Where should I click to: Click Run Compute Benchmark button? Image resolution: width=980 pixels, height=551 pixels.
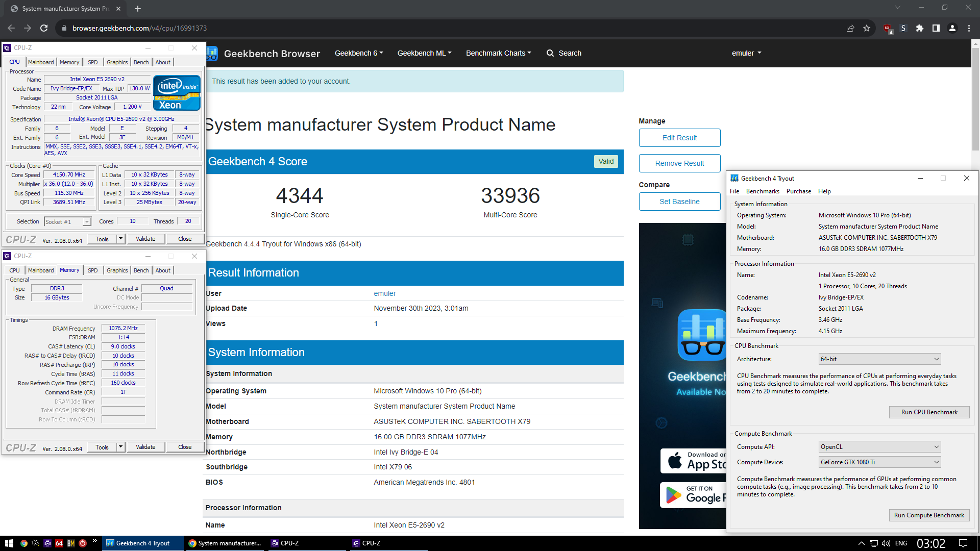click(929, 515)
